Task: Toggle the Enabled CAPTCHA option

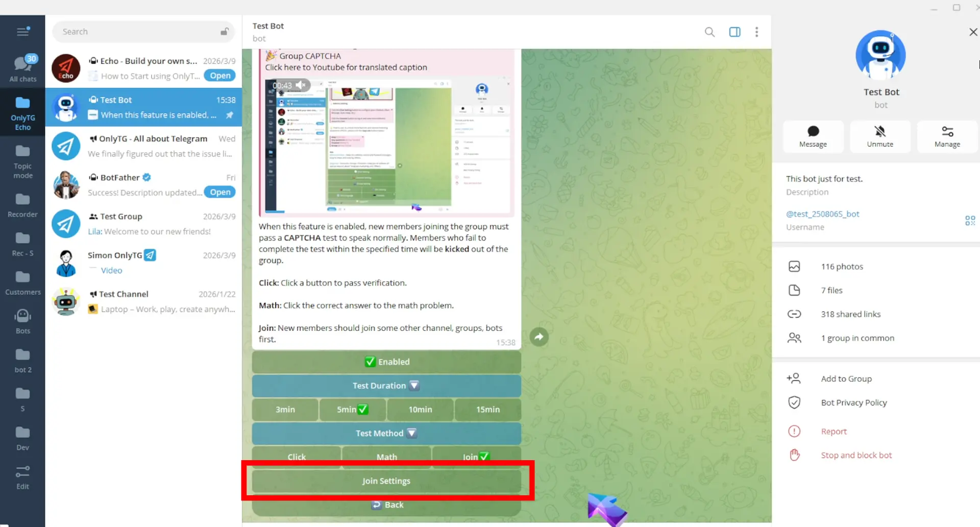Action: tap(386, 362)
